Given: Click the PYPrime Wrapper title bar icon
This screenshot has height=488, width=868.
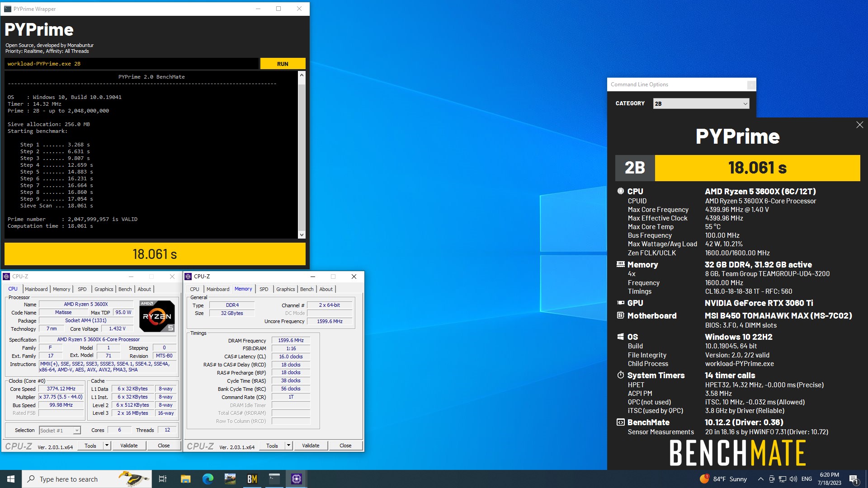Looking at the screenshot, I should [7, 9].
